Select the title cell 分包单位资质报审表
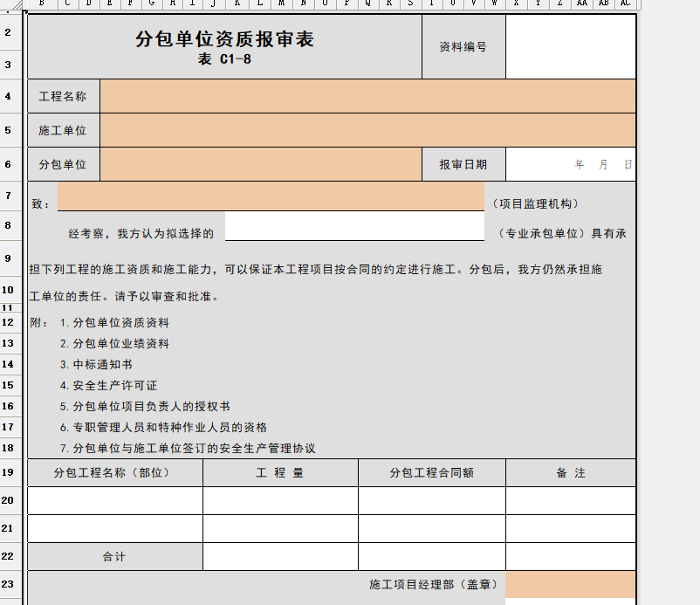The height and width of the screenshot is (605, 700). point(224,47)
